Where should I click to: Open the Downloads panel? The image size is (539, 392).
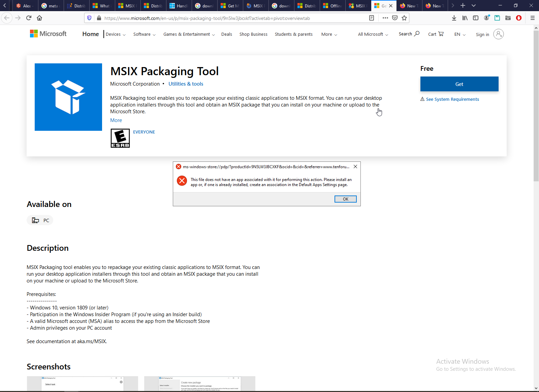point(454,18)
